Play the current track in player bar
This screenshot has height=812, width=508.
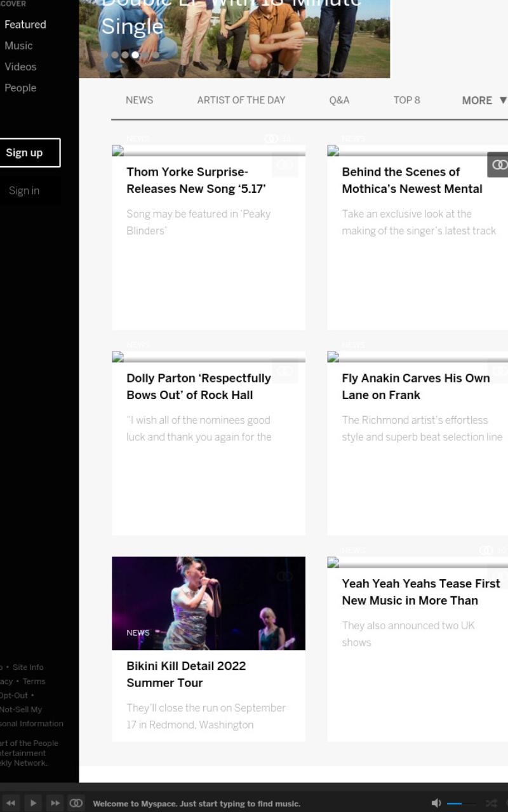click(x=33, y=803)
